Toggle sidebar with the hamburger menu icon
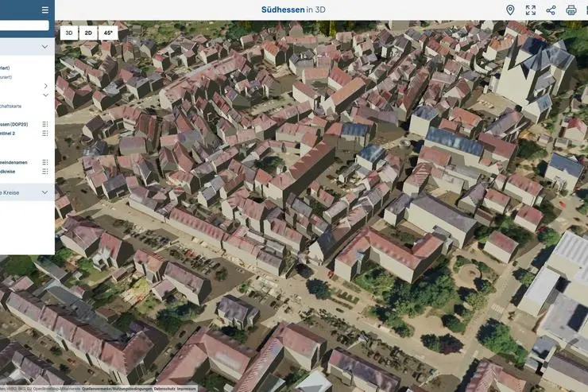588x392 pixels. (x=45, y=10)
